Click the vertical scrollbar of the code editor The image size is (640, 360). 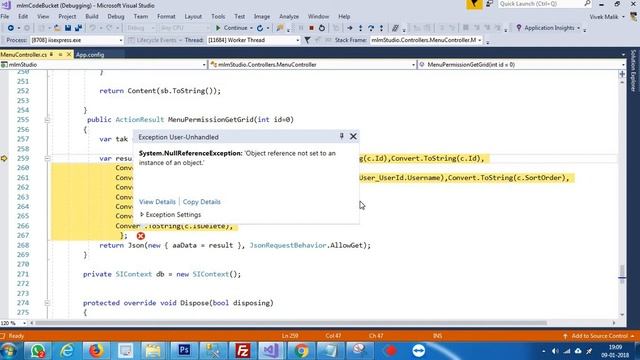[x=622, y=198]
